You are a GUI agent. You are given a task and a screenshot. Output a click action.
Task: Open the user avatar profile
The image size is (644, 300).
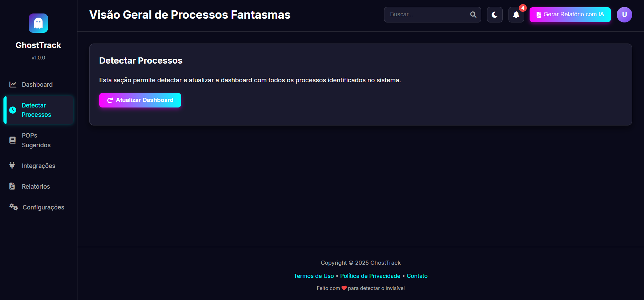624,15
